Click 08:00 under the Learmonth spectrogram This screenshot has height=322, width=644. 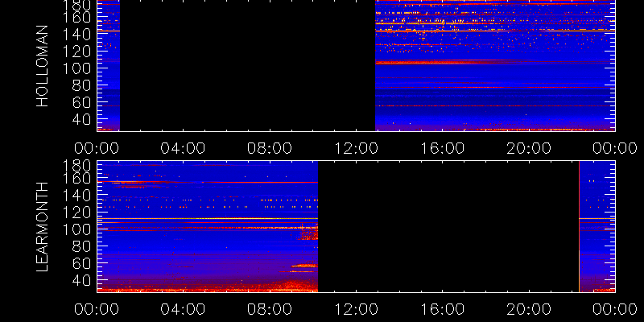pos(270,309)
